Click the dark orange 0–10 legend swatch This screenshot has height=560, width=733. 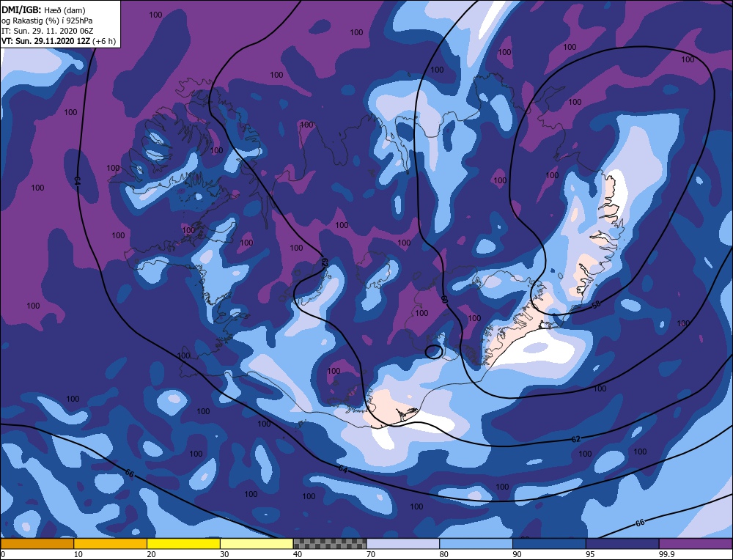click(37, 543)
